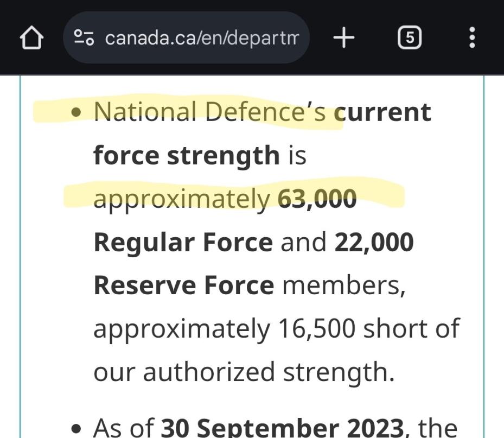Click the highlighted word "approximately"
Screen dimensions: 504x438
click(181, 199)
